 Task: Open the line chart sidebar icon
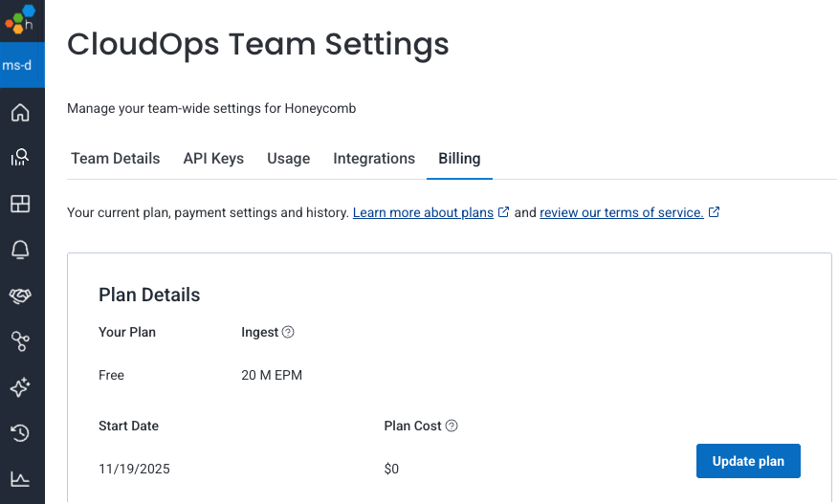[x=20, y=479]
